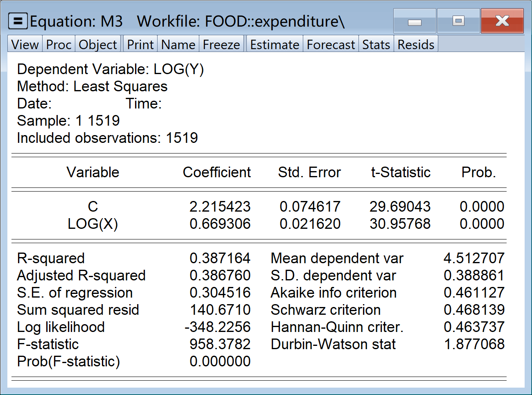Open the Object menu
This screenshot has height=395, width=532.
click(x=98, y=44)
